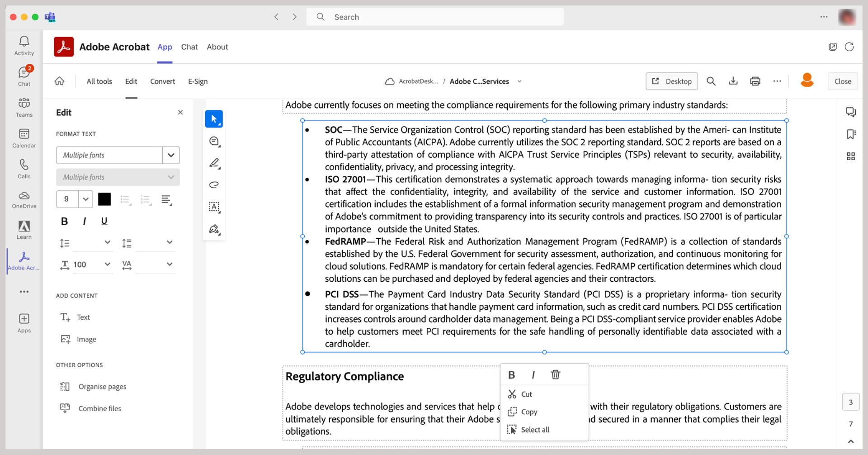Pop out the app window
The image size is (868, 455).
[x=832, y=47]
